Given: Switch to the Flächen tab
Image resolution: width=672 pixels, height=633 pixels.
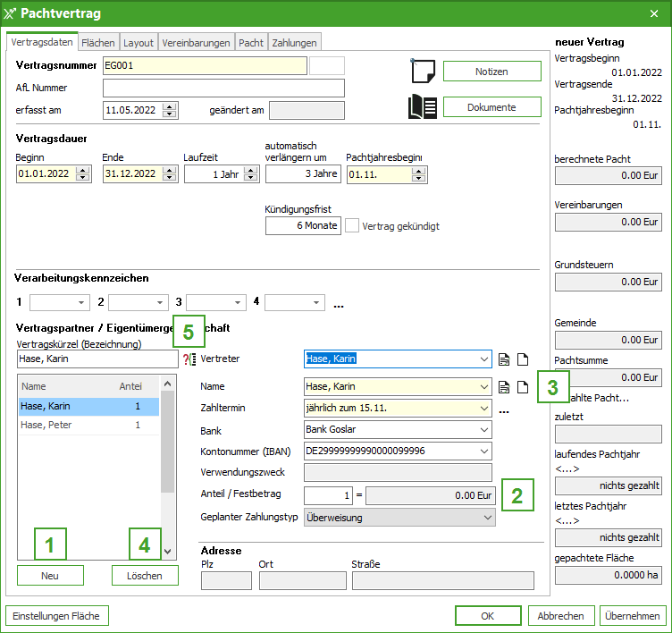Looking at the screenshot, I should 98,42.
